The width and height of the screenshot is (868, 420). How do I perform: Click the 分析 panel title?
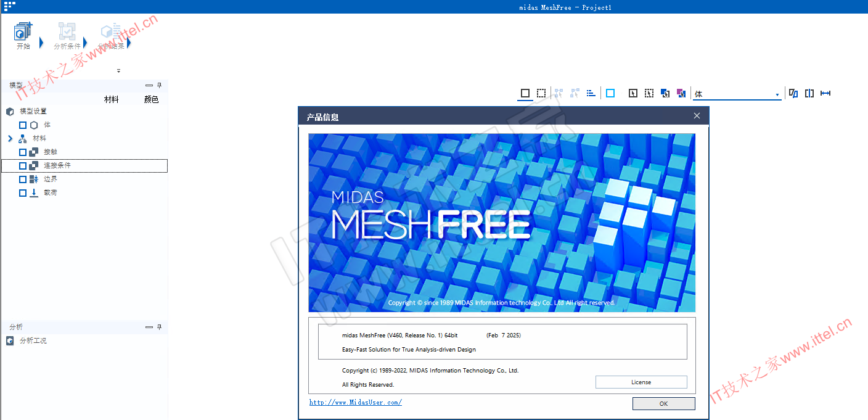click(x=16, y=327)
